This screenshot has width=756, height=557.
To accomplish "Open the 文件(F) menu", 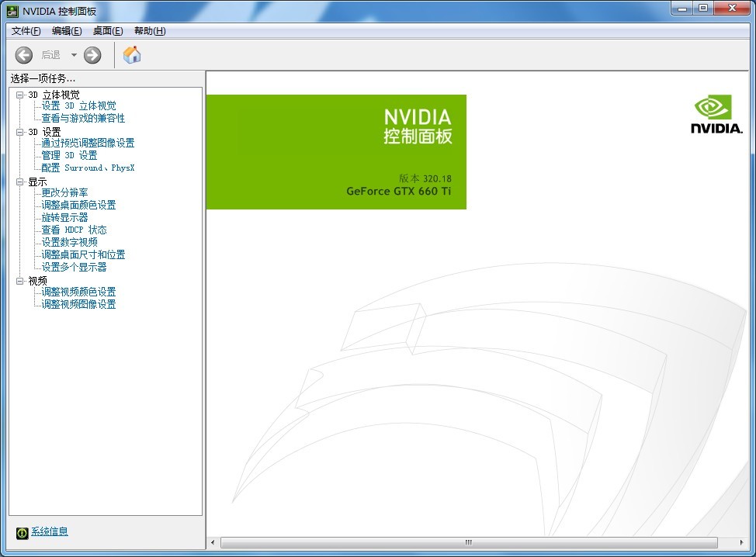I will pyautogui.click(x=26, y=31).
